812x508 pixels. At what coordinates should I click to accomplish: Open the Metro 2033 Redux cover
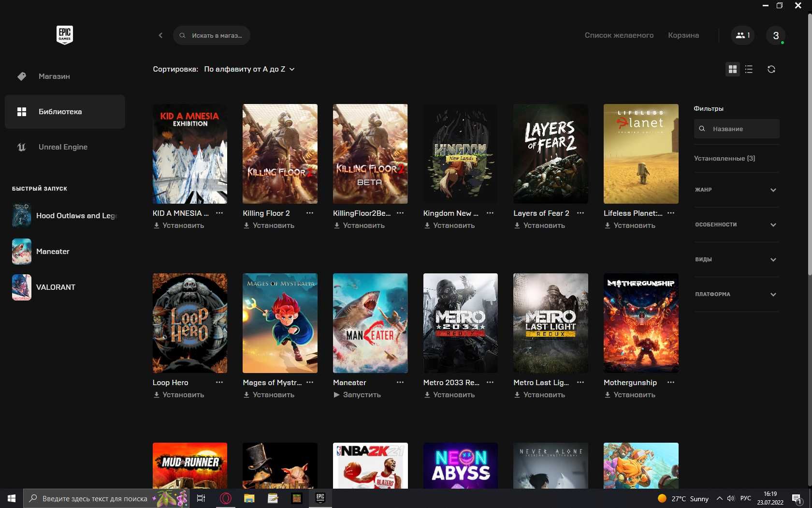tap(461, 323)
